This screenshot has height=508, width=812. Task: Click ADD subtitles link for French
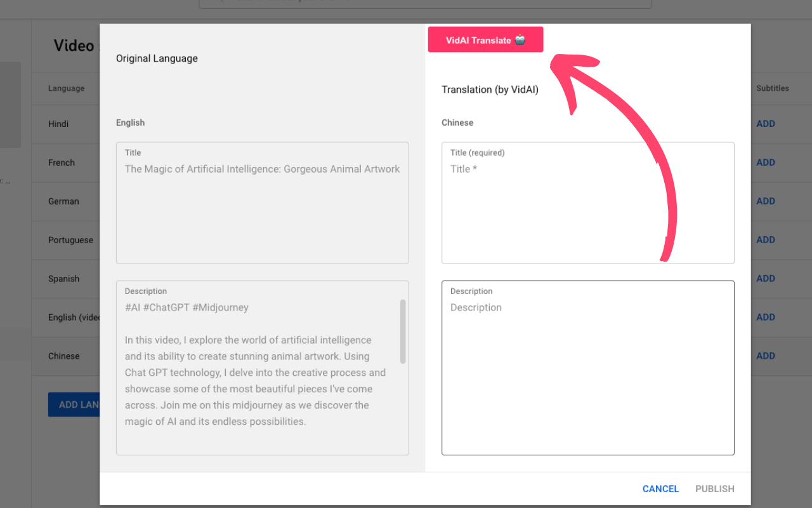point(766,163)
